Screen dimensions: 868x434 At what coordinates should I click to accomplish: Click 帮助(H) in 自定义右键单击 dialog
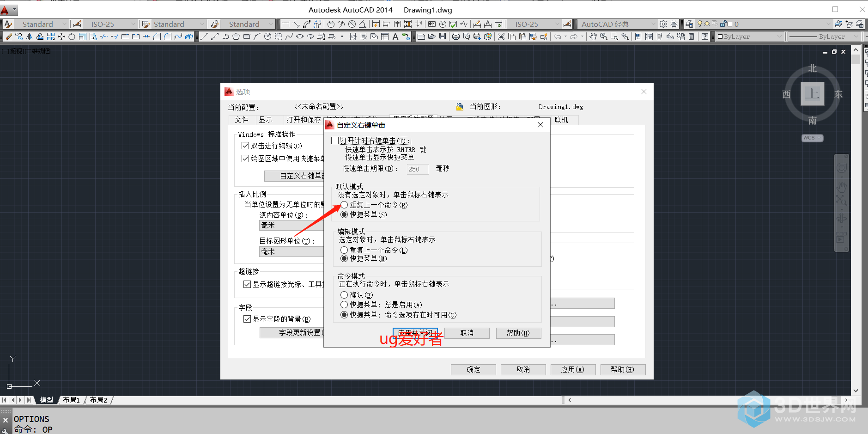518,333
